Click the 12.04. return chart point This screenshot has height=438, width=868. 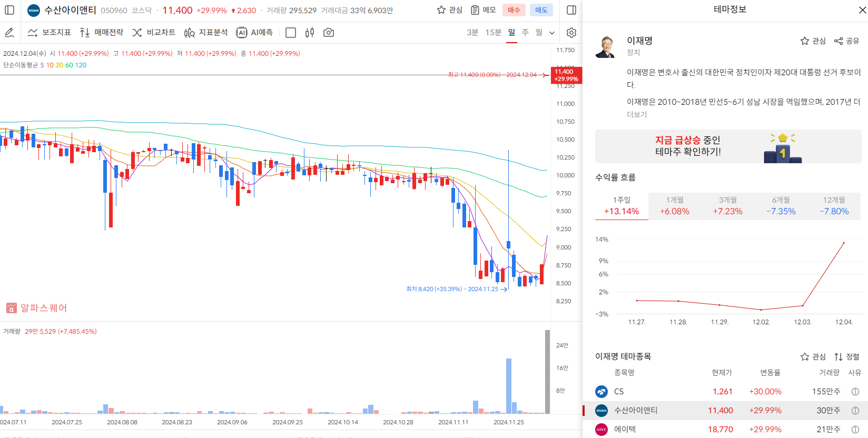point(844,243)
